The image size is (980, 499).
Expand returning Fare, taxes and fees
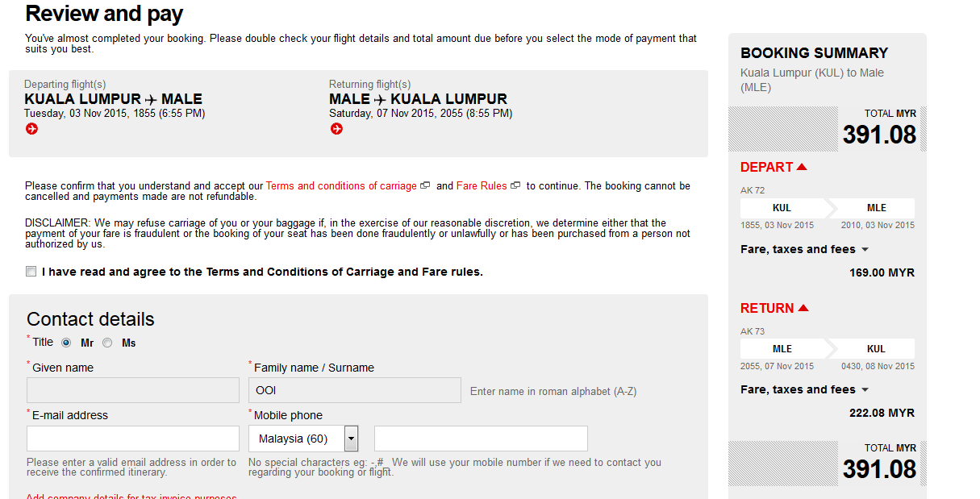pyautogui.click(x=865, y=390)
